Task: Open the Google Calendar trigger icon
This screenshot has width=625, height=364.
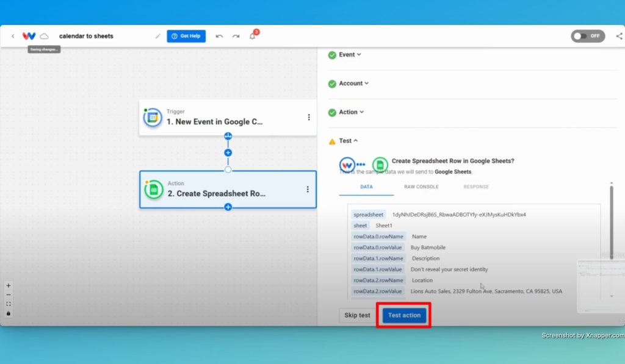Action: pos(153,118)
